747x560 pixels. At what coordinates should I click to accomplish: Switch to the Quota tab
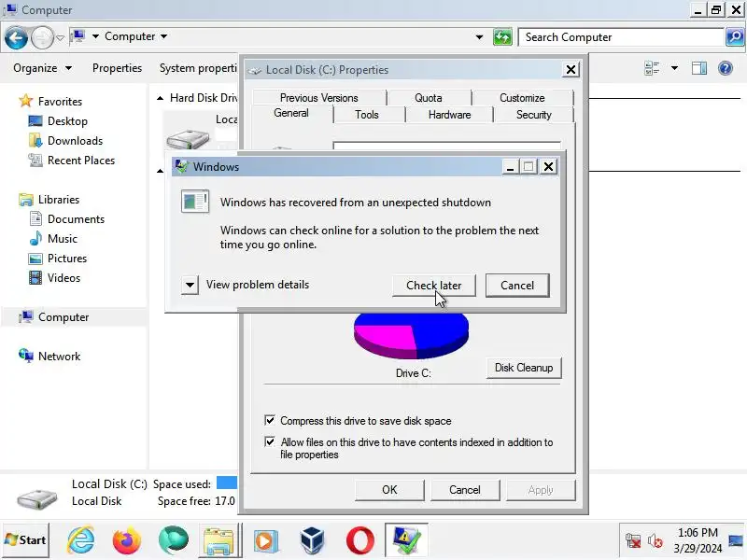[429, 98]
